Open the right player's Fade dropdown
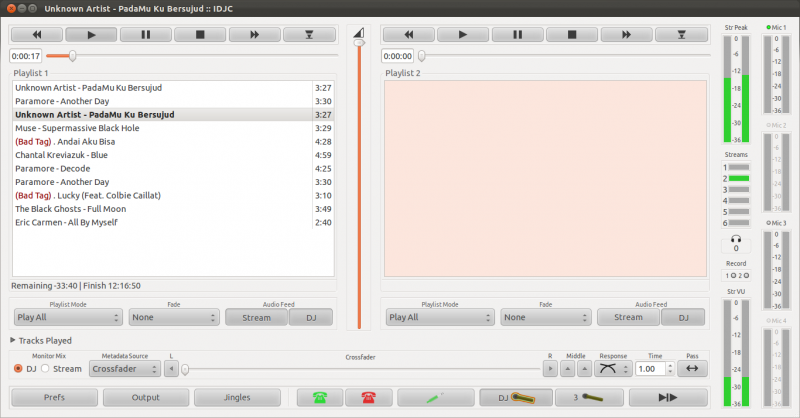 541,317
